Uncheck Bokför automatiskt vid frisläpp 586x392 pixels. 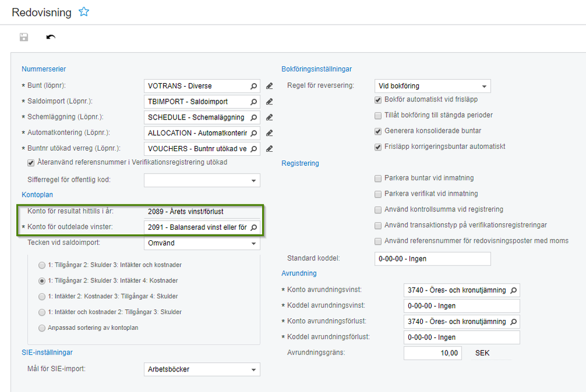click(x=378, y=100)
